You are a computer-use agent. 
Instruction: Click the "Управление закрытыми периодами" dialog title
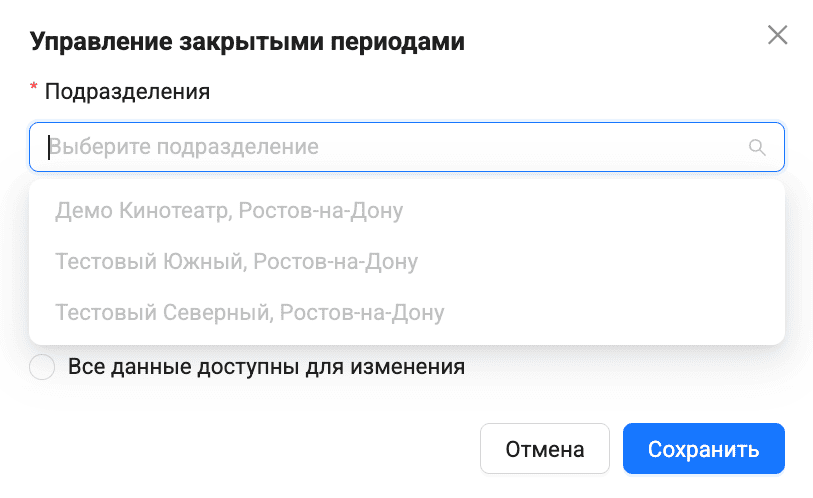pos(247,41)
